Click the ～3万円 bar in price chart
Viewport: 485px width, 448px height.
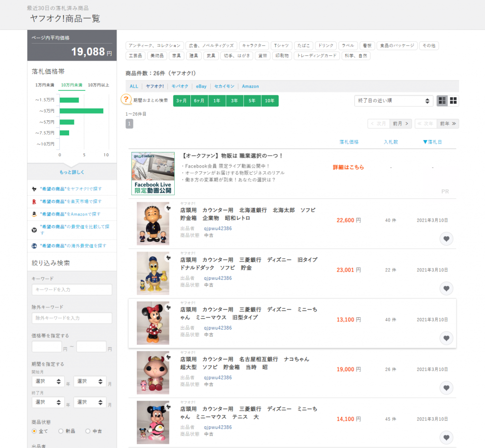[81, 111]
